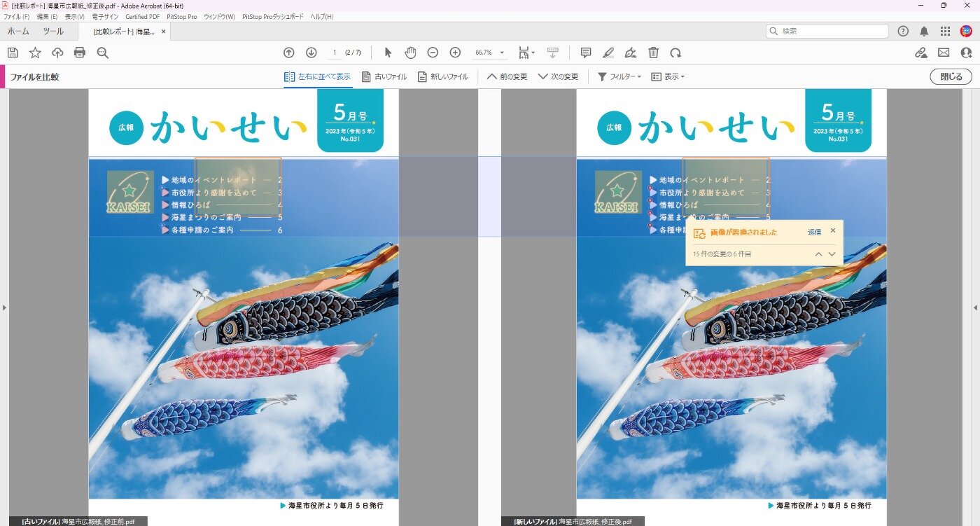Viewport: 980px width, 526px height.
Task: Jump to next change 次の変更
Action: coord(558,76)
